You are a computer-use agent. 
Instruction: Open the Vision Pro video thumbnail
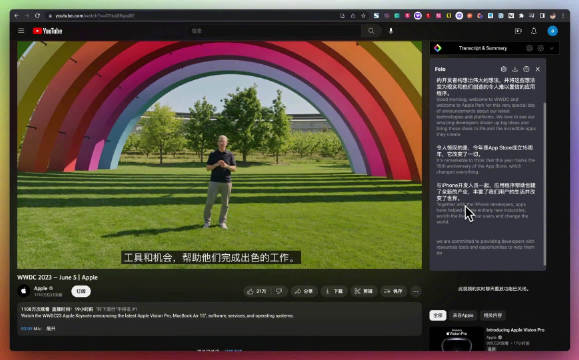click(x=456, y=339)
